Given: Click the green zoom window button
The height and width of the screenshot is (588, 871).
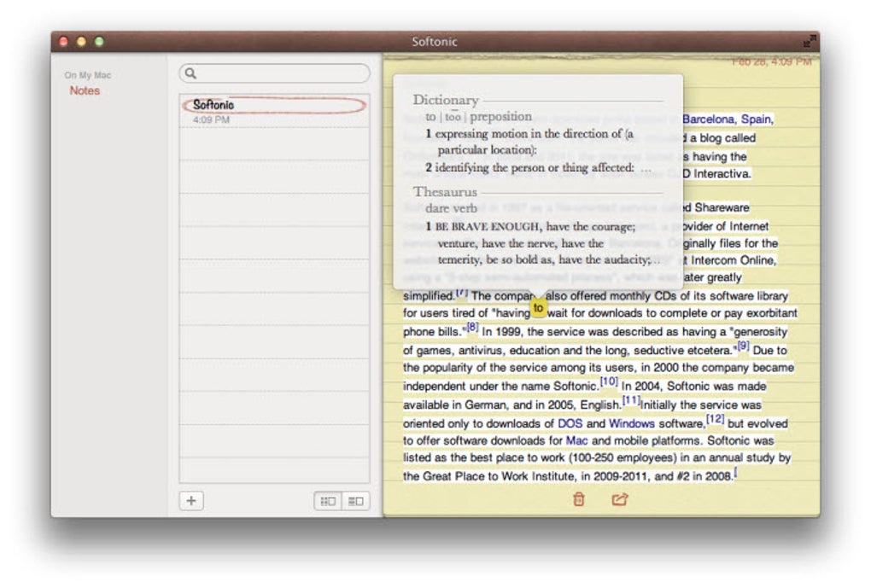Looking at the screenshot, I should (x=99, y=42).
